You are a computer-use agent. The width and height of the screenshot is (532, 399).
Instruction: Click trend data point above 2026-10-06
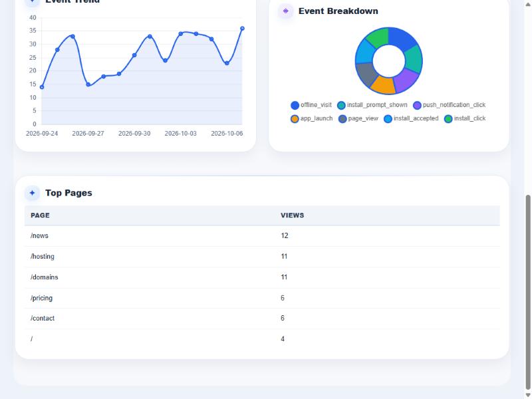coord(227,63)
